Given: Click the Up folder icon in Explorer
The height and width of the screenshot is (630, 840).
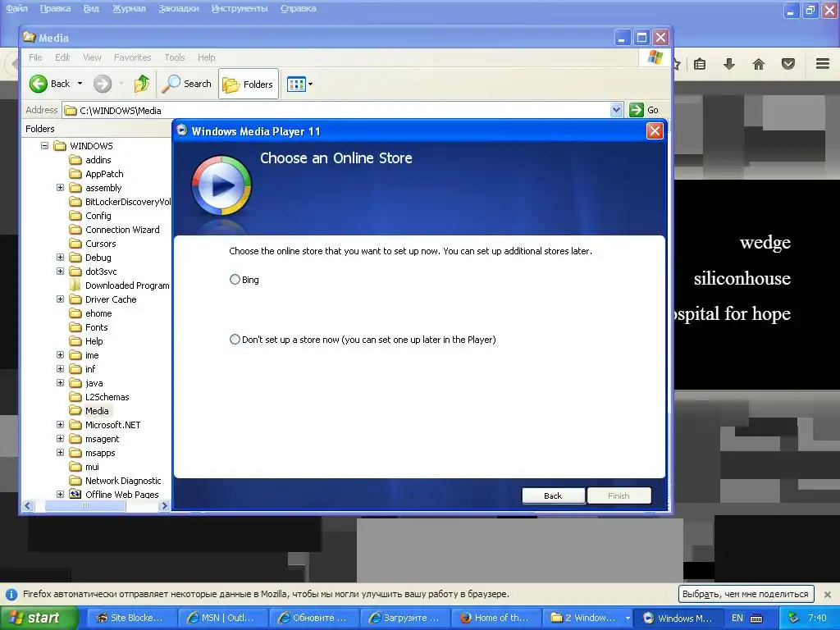Looking at the screenshot, I should coord(142,84).
